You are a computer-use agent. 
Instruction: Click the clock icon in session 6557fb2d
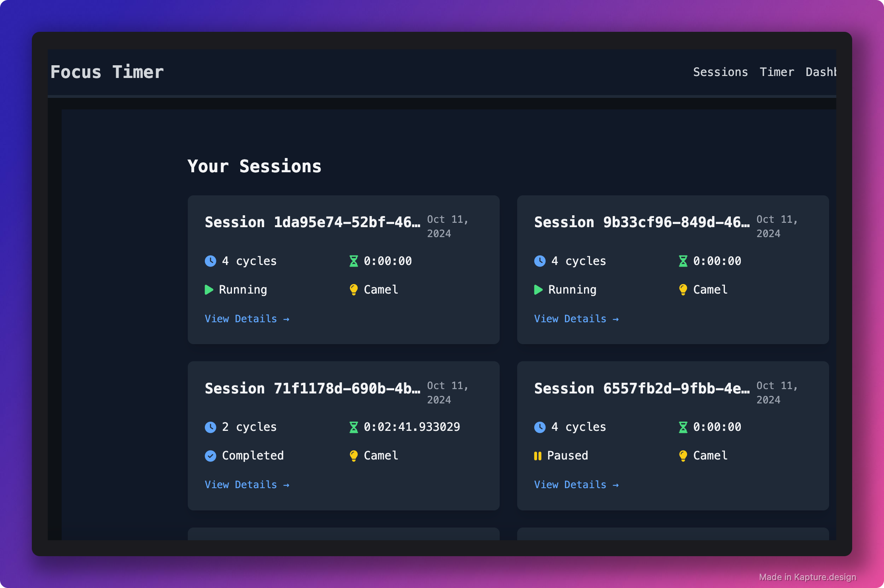coord(540,427)
